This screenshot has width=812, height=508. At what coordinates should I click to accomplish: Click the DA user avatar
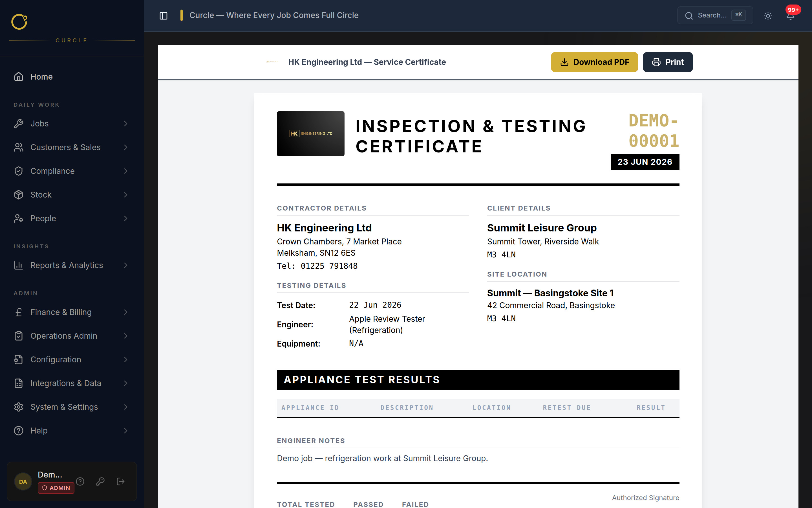(x=23, y=481)
